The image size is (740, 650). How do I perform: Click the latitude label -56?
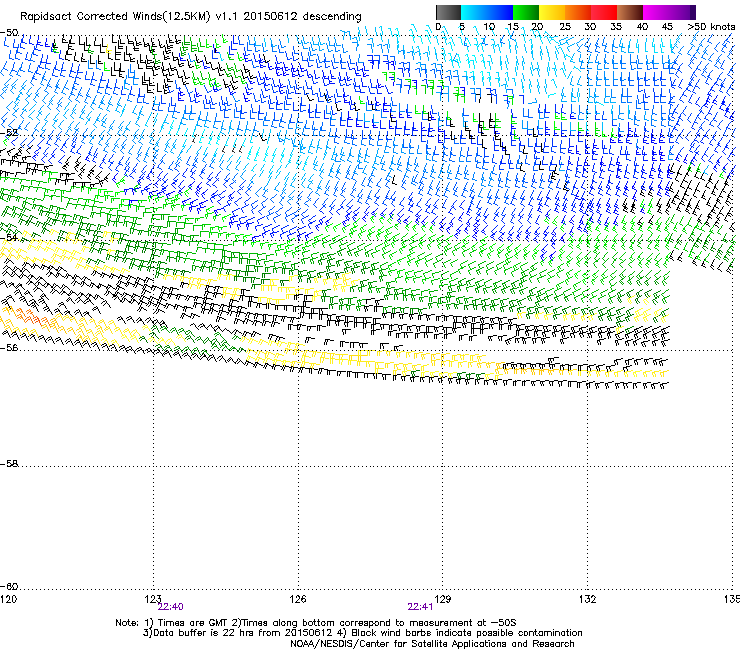click(x=9, y=347)
